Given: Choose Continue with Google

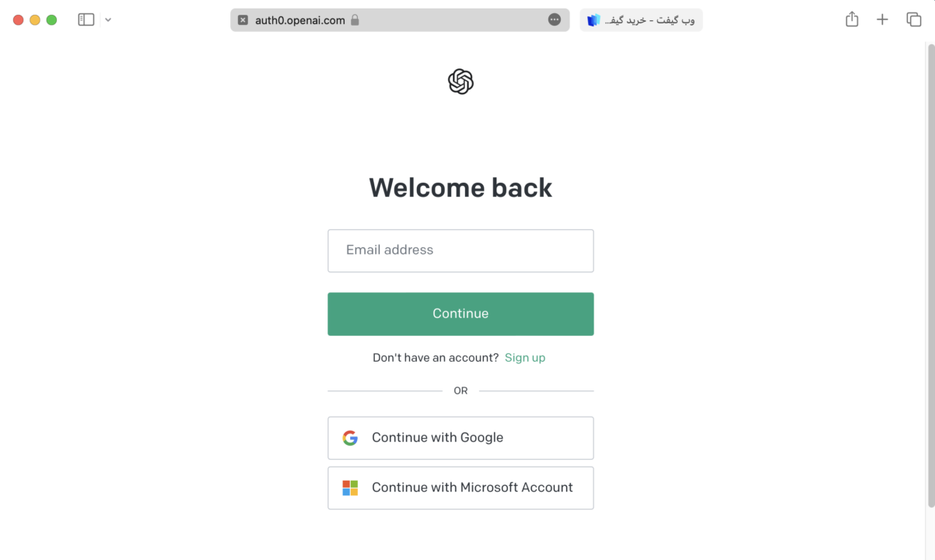Looking at the screenshot, I should pos(460,438).
